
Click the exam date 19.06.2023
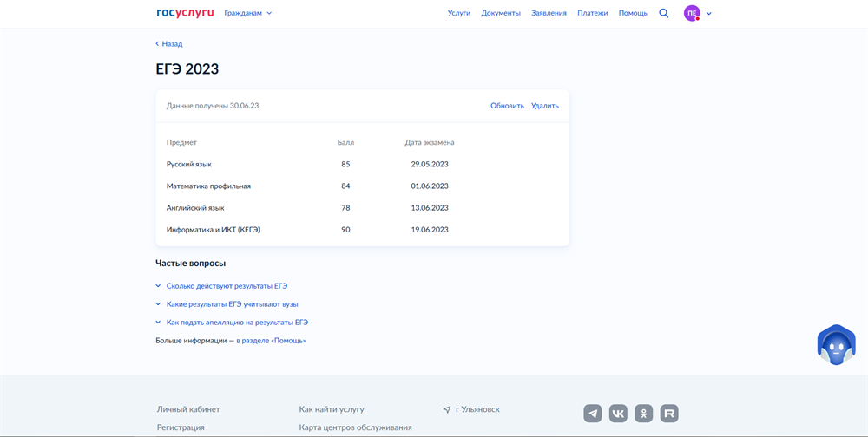click(x=430, y=230)
